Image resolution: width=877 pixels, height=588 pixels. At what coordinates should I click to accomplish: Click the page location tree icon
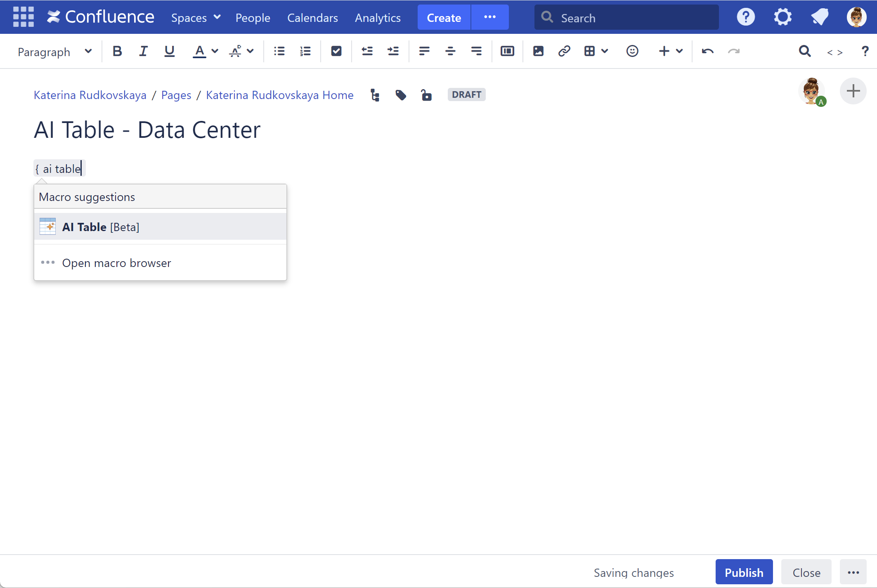[x=375, y=95]
